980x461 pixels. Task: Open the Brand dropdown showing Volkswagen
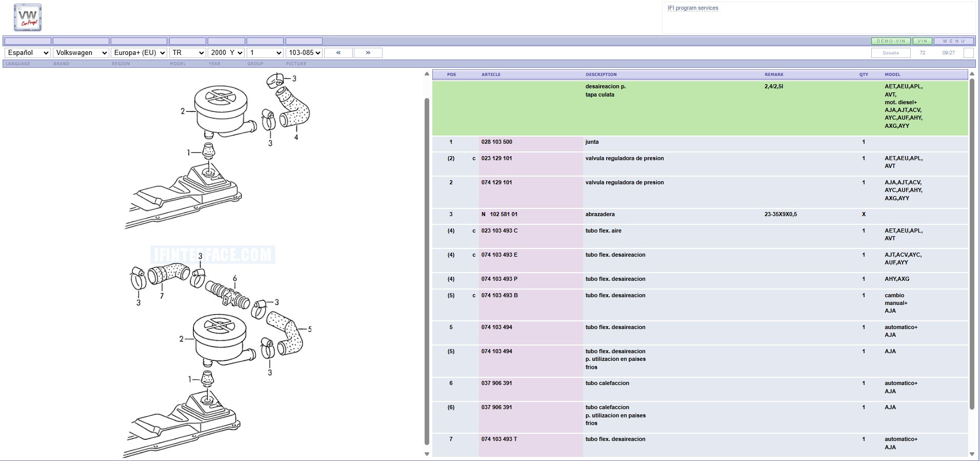click(x=81, y=53)
